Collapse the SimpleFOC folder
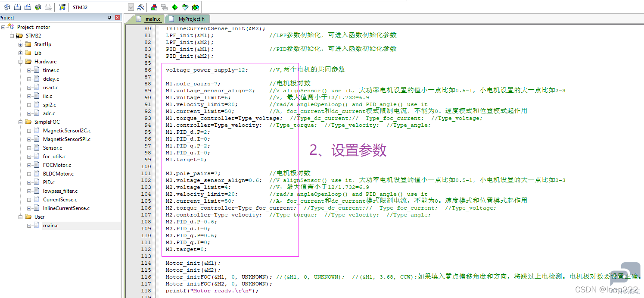 [20, 122]
